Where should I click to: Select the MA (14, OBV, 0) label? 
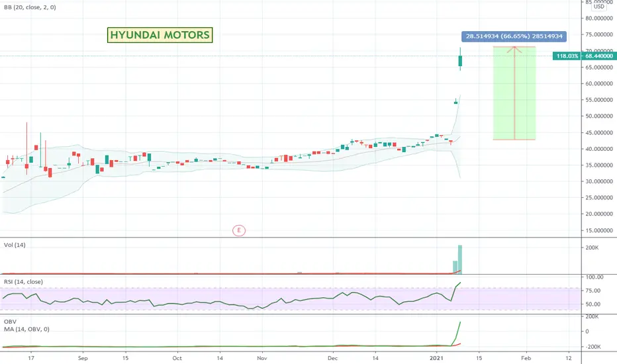26,329
